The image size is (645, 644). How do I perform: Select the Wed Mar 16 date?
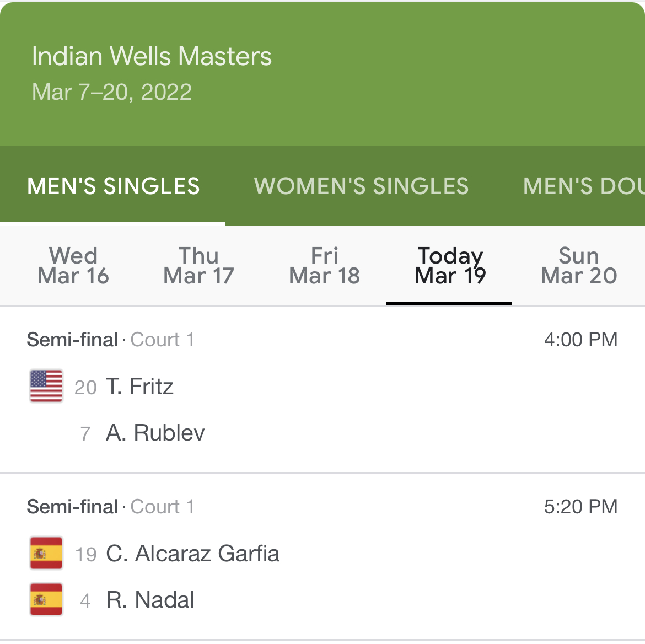(73, 266)
